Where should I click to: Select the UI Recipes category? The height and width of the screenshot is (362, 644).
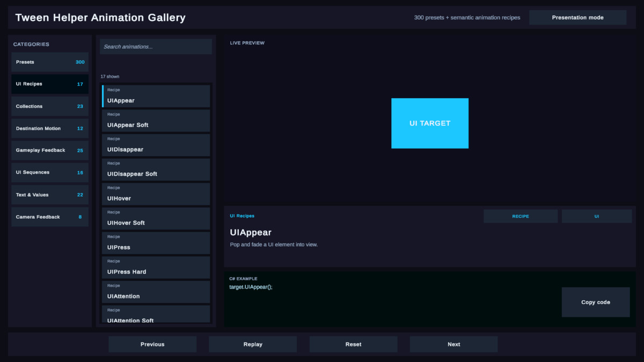(x=50, y=84)
